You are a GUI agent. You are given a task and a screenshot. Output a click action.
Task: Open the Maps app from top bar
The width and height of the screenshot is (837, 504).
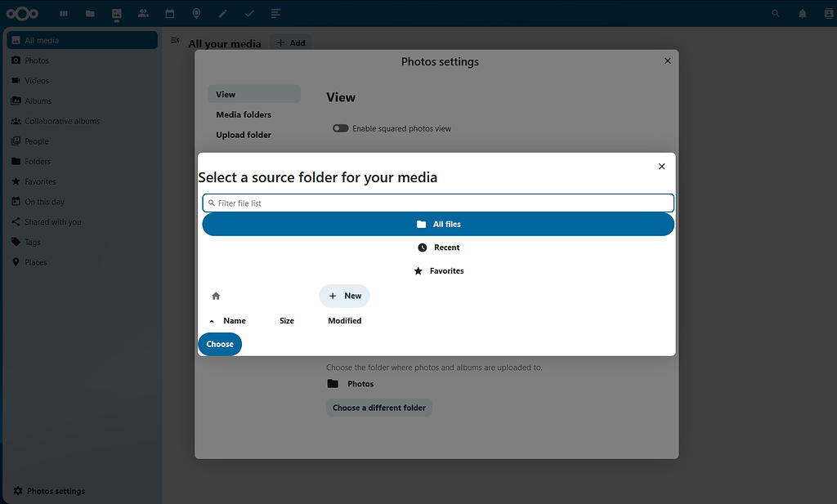(x=196, y=13)
